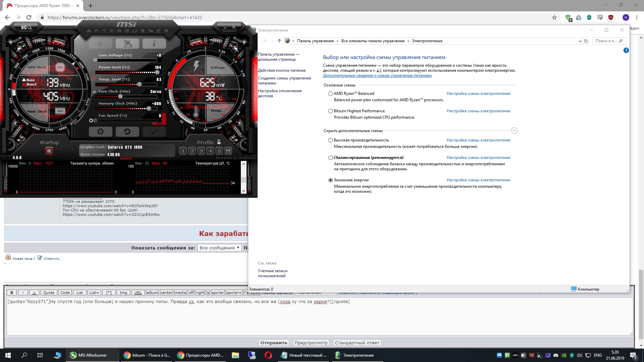Click the Power Limit slider handle
Viewport: 644px width, 362px height.
coord(157,72)
